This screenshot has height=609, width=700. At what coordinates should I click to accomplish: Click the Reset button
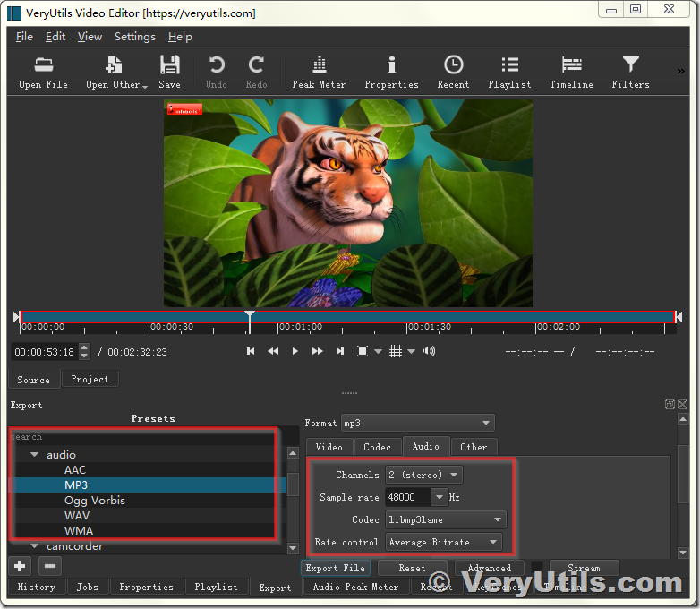pyautogui.click(x=412, y=568)
